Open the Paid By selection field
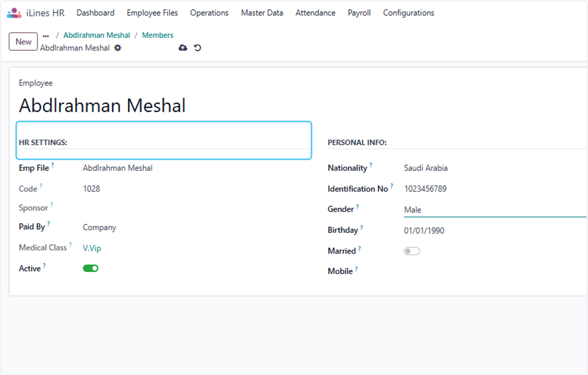 [x=196, y=227]
